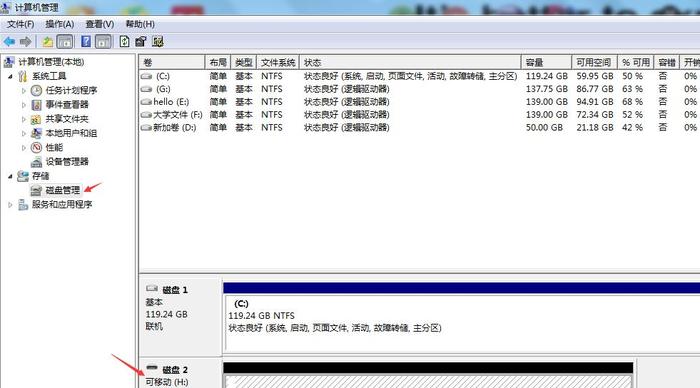Click the 磁盘管理 disk icon
Image resolution: width=700 pixels, height=388 pixels.
pos(36,191)
